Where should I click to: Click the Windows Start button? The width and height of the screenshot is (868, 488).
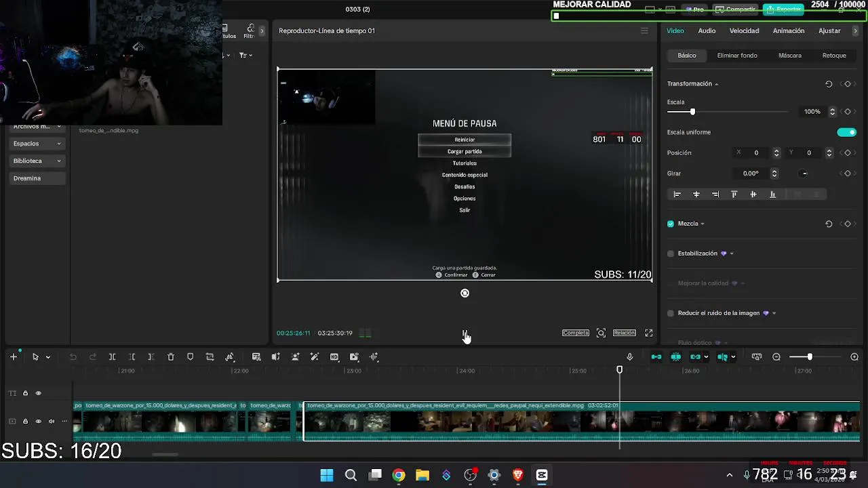[327, 475]
